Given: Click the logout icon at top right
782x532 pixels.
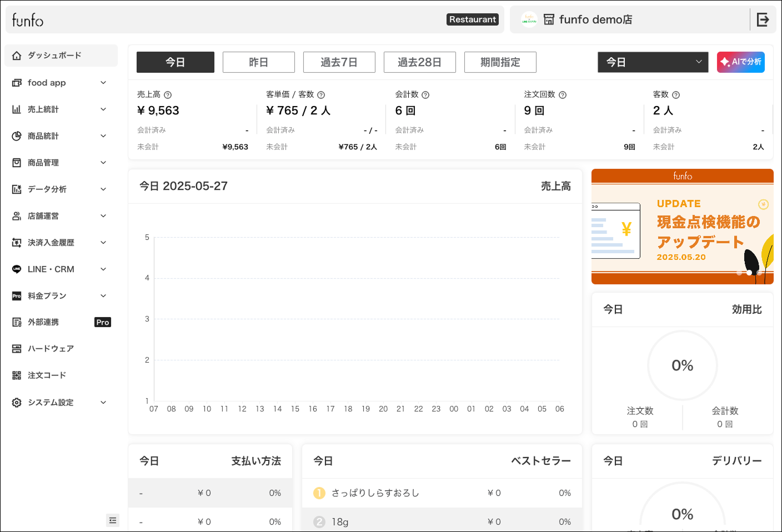Looking at the screenshot, I should [763, 20].
